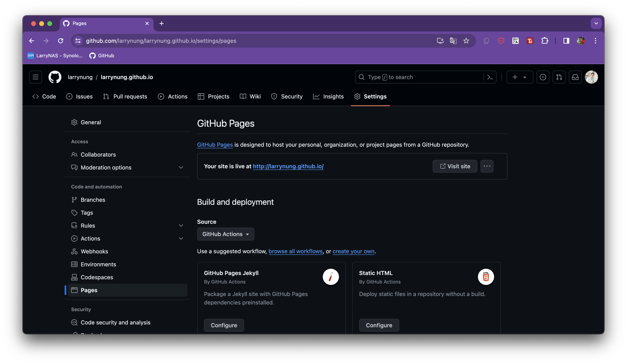The image size is (627, 364).
Task: Click the GitHub Pages documentation link
Action: (x=215, y=145)
